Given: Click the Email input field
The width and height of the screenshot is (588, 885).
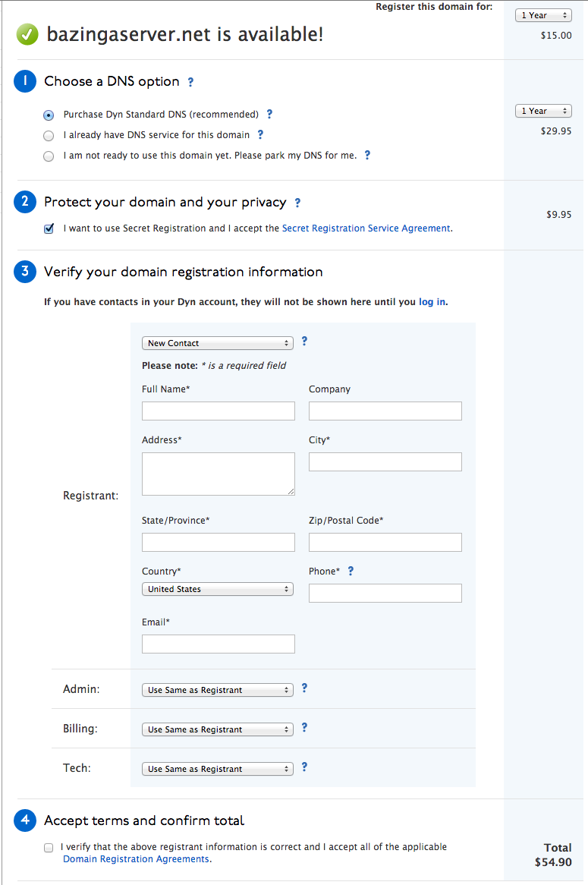Looking at the screenshot, I should pyautogui.click(x=219, y=644).
